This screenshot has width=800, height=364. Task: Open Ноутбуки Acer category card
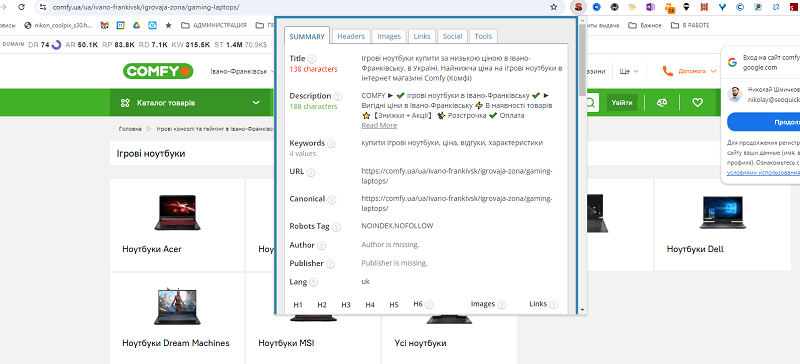[178, 225]
